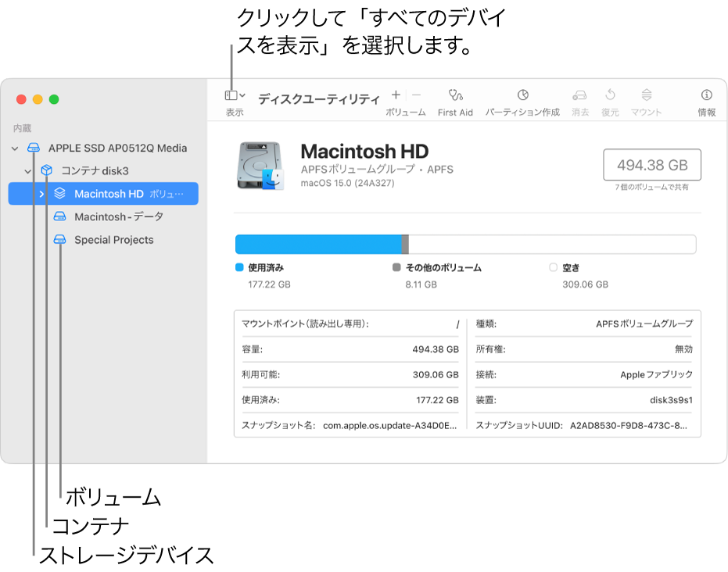Click the 利用可能 309.06 GB table value
The height and width of the screenshot is (572, 728).
[436, 375]
